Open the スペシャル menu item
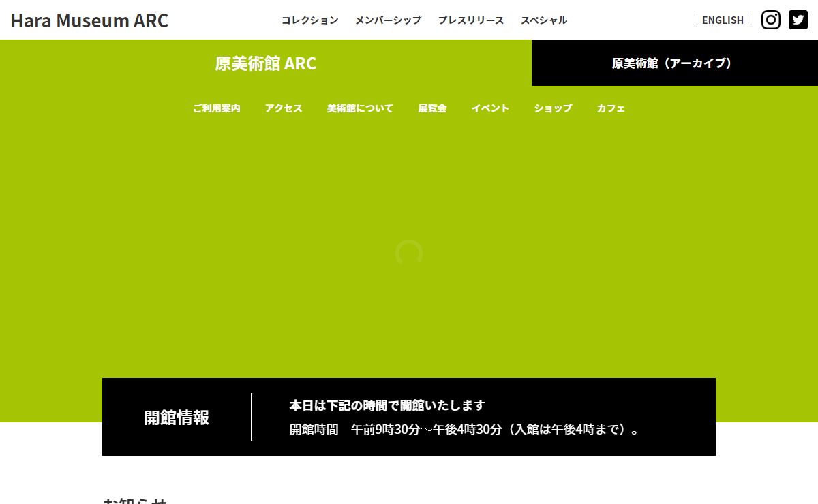The image size is (818, 504). (544, 20)
